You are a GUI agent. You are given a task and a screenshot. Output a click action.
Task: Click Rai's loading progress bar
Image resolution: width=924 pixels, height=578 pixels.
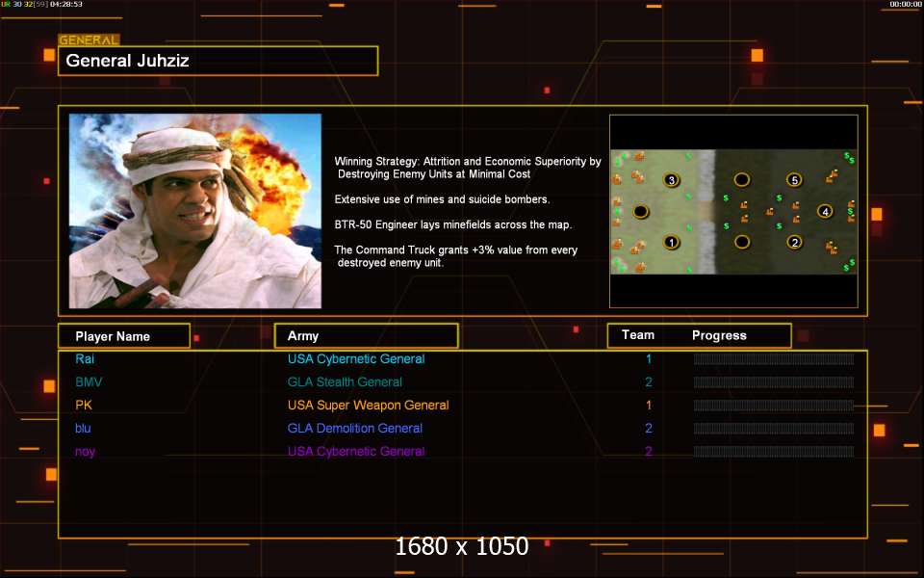774,359
